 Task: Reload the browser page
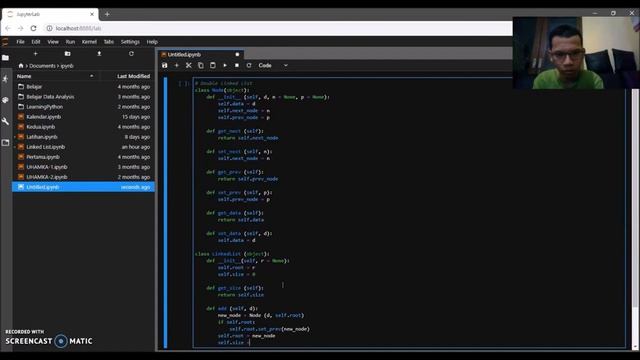33,28
